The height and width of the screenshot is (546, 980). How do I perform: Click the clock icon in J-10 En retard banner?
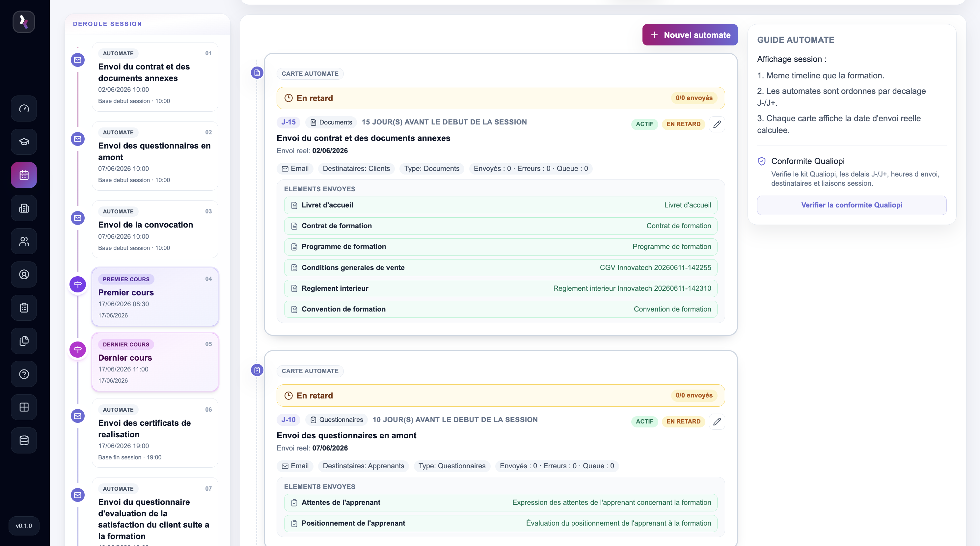[288, 396]
